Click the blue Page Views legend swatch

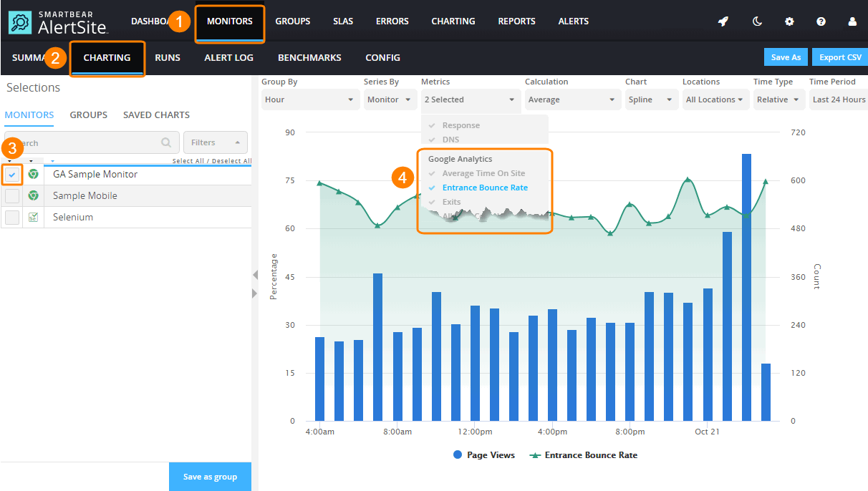point(458,455)
